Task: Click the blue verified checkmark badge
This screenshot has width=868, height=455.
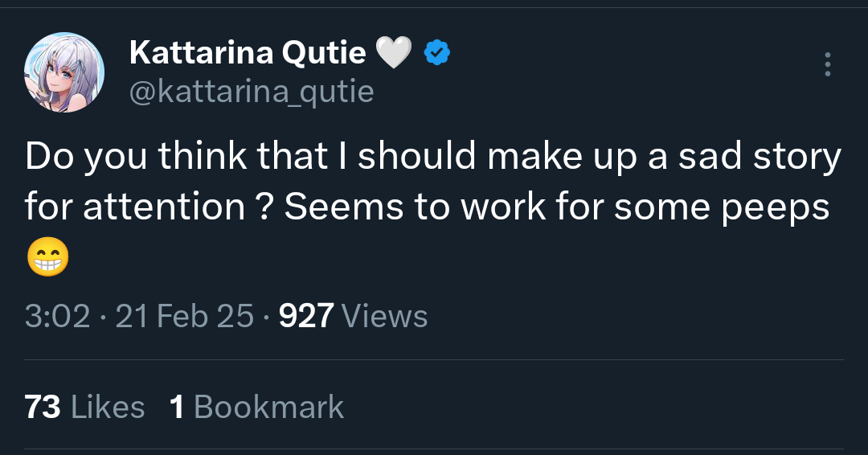Action: [436, 54]
